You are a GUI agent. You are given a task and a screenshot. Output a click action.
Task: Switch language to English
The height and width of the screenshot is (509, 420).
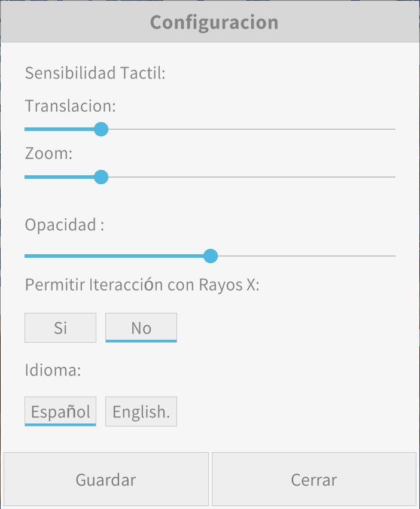pos(141,412)
